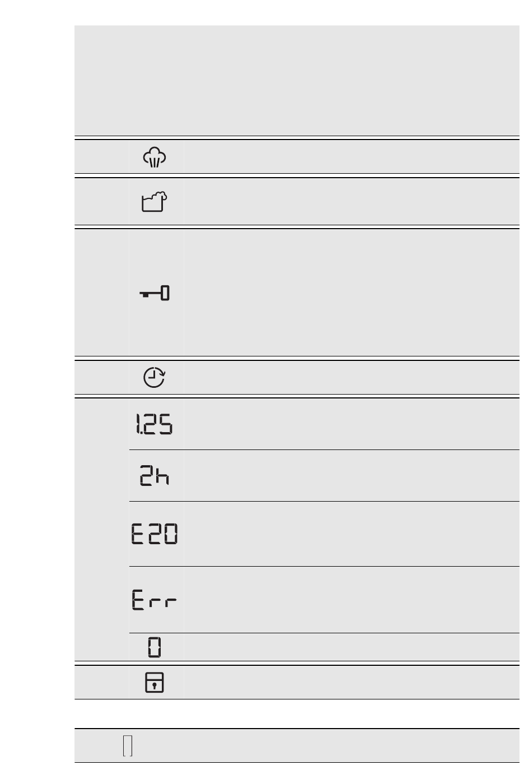Click the blank cell beside E20 display

click(x=351, y=534)
